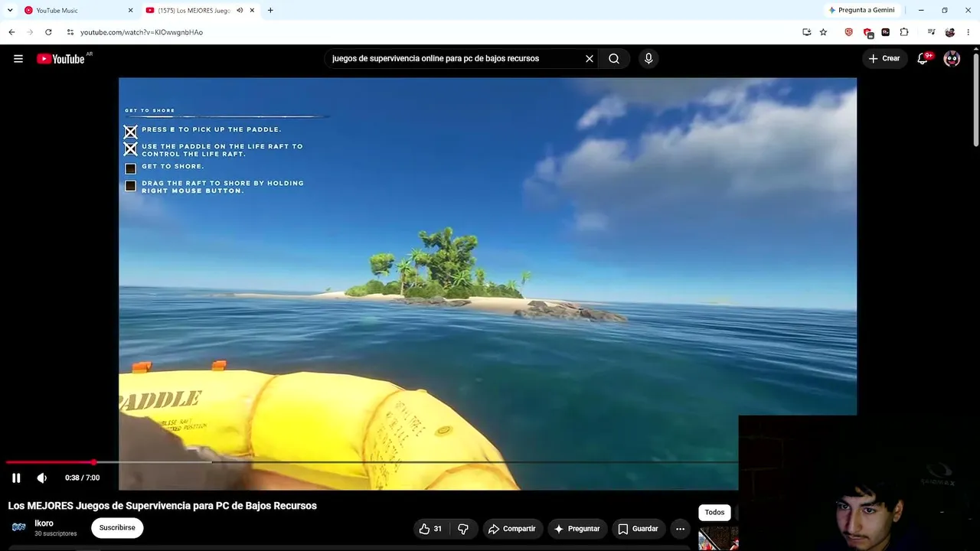Minimize the Chrome window
Image resolution: width=980 pixels, height=551 pixels.
click(x=921, y=11)
